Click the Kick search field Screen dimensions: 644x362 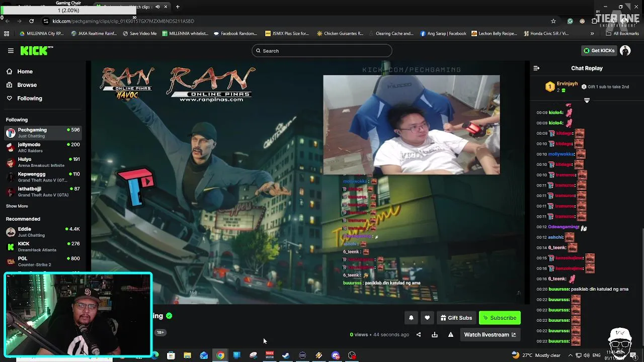(x=322, y=51)
